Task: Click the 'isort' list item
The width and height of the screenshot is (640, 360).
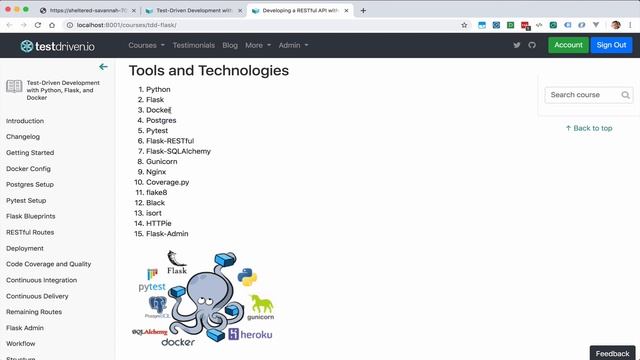Action: coord(154,213)
